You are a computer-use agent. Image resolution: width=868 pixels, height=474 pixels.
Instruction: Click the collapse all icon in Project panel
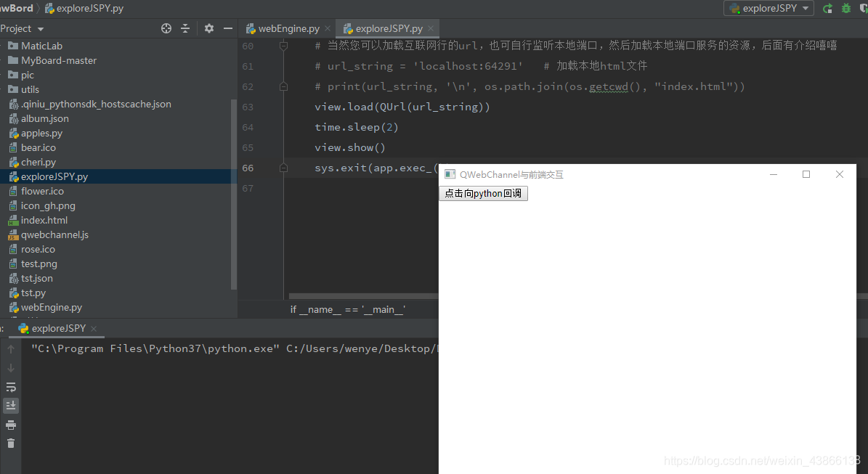(185, 28)
